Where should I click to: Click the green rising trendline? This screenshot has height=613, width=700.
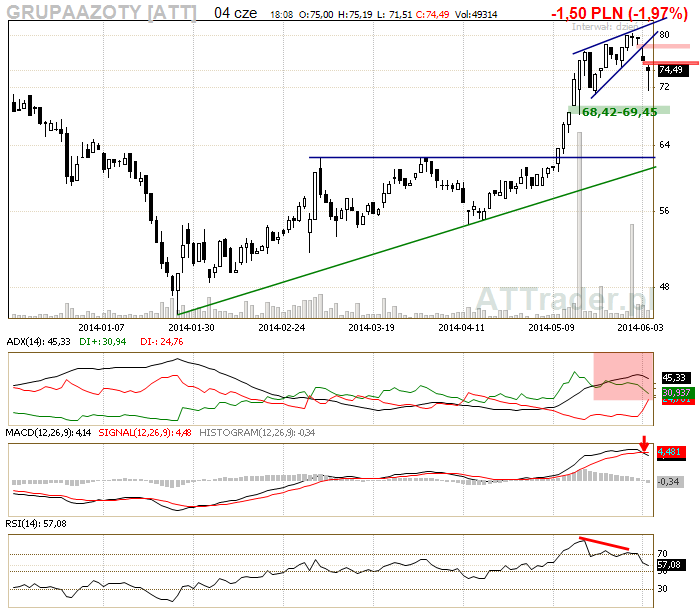(x=417, y=241)
